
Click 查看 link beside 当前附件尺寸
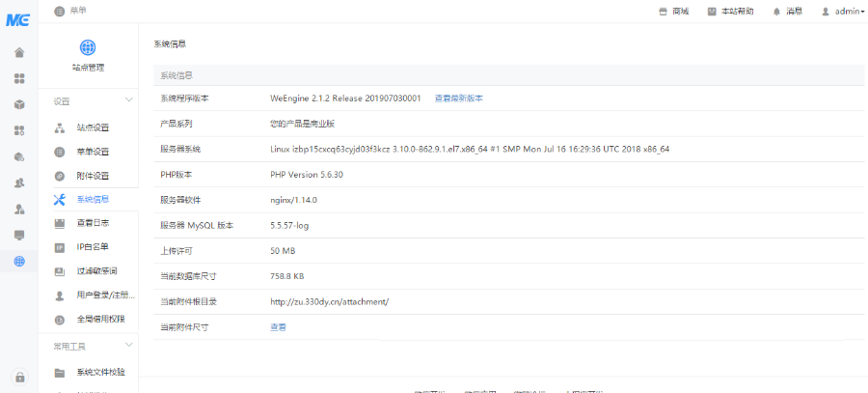(x=278, y=327)
